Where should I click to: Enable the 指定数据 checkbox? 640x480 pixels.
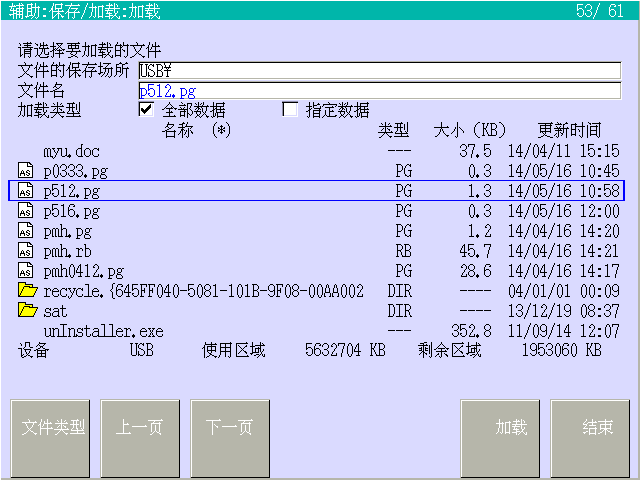[291, 110]
